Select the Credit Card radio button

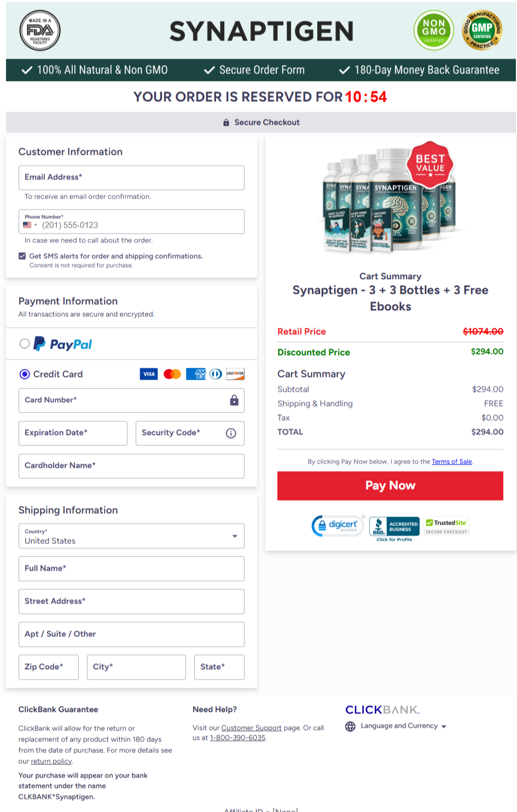[25, 374]
